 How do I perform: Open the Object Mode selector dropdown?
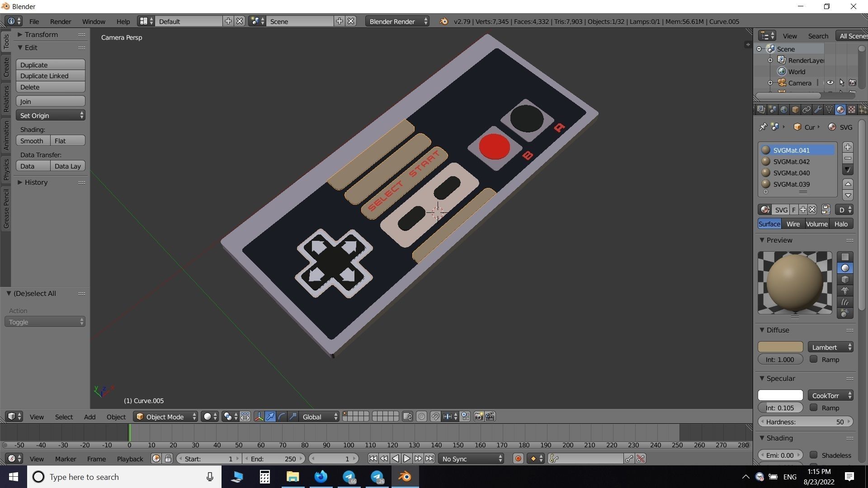pyautogui.click(x=166, y=417)
